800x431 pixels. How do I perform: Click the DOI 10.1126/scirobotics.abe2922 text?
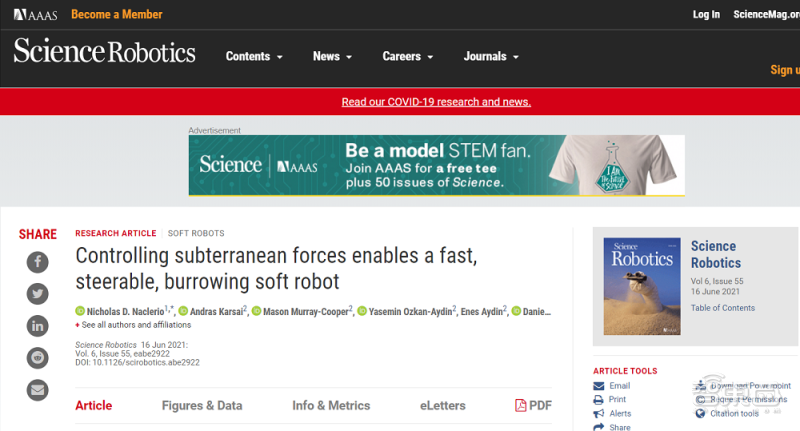click(x=137, y=363)
